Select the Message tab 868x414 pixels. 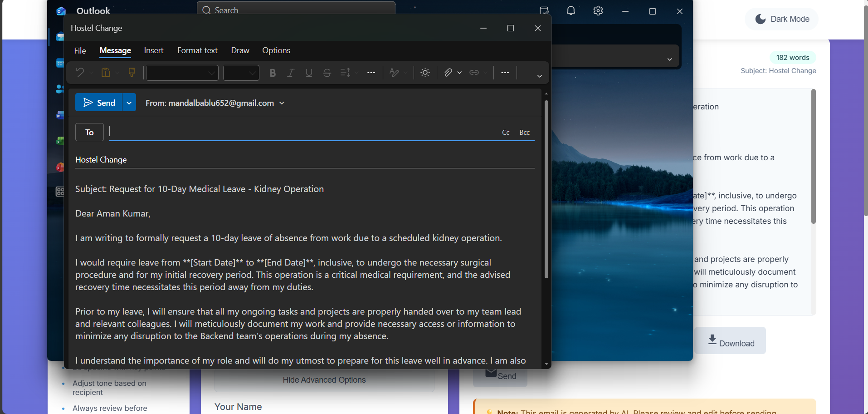pos(115,50)
